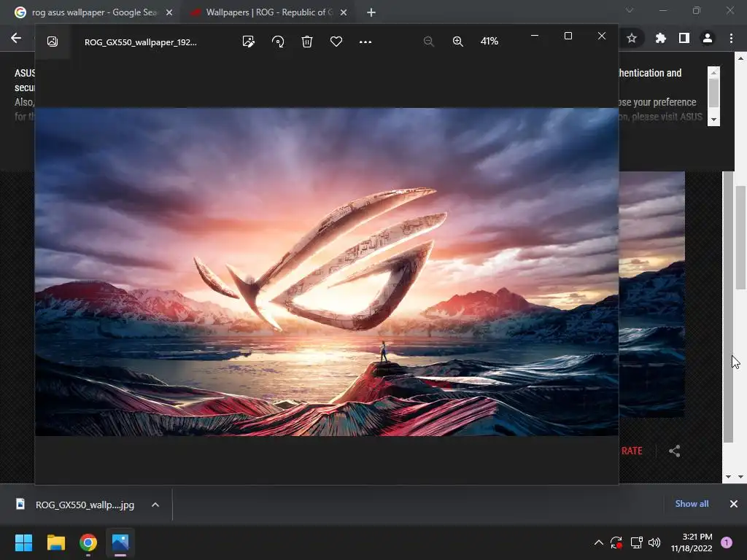The image size is (747, 560).
Task: Click the wallpaper image in the Photos viewer
Action: coord(327,272)
